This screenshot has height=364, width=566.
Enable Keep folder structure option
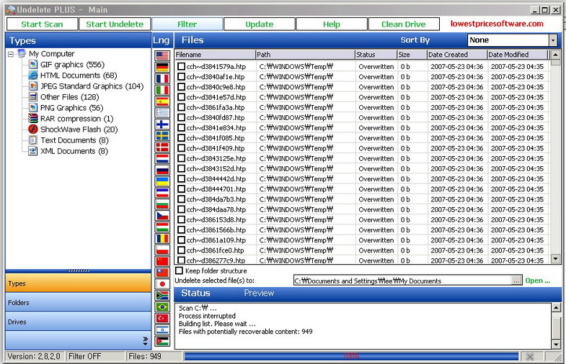179,271
